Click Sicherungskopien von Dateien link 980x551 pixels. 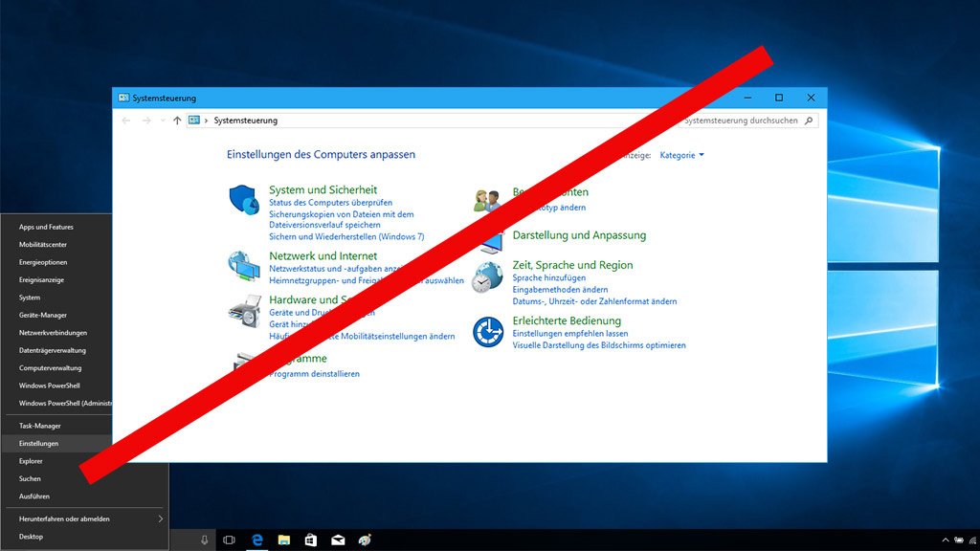342,220
